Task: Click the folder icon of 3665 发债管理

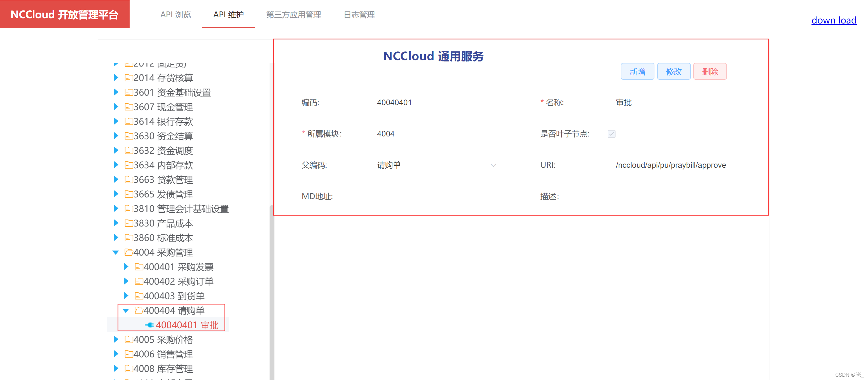Action: (128, 194)
